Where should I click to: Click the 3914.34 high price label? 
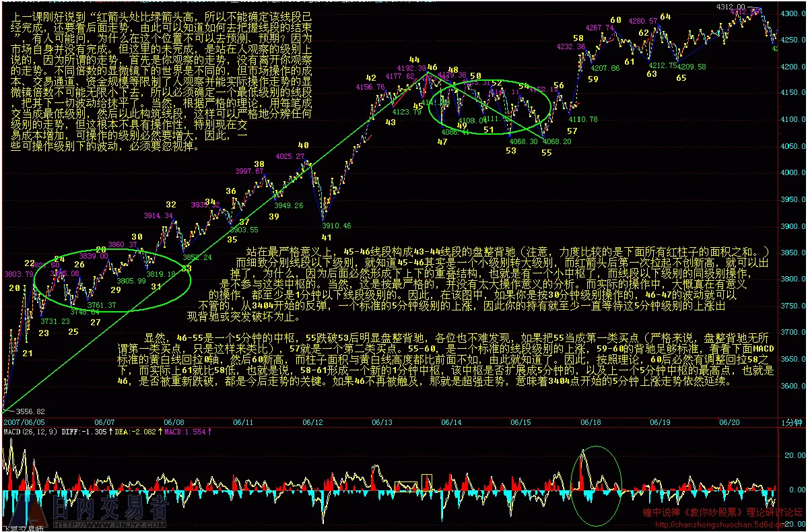158,215
